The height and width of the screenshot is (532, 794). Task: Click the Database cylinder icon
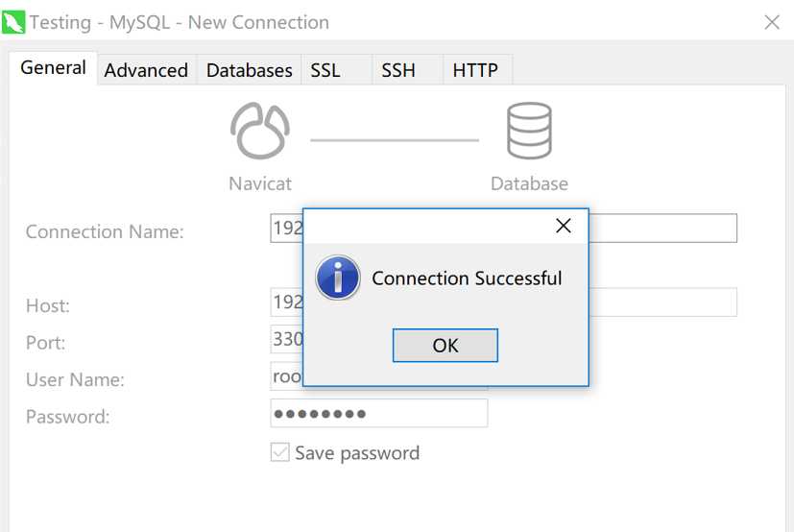[x=529, y=133]
